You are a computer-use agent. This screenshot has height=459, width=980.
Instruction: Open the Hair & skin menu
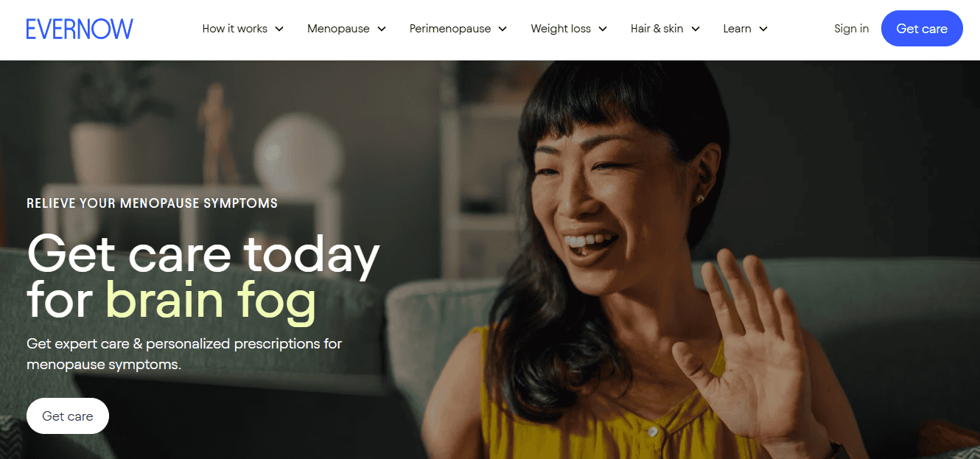coord(657,29)
